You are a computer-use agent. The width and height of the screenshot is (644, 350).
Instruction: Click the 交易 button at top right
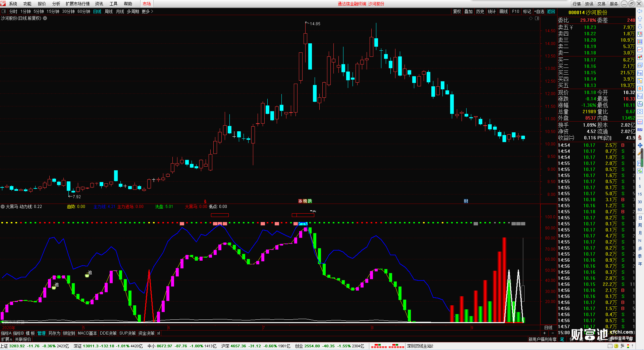tap(601, 4)
